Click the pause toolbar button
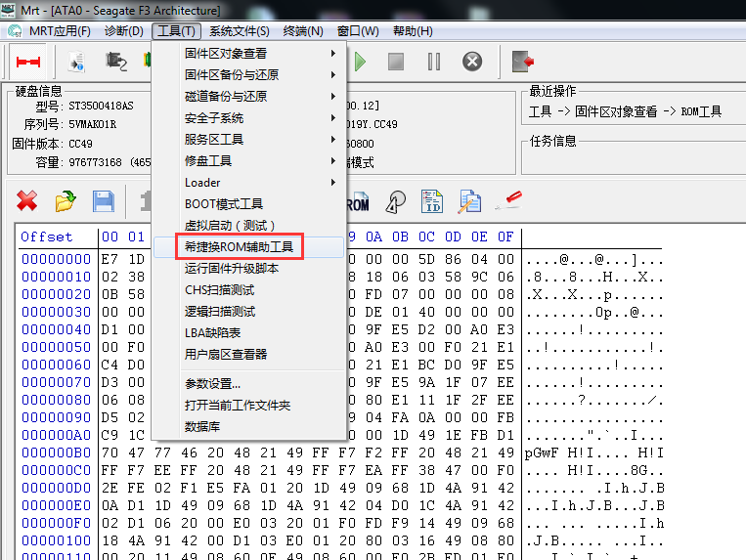 (x=434, y=63)
